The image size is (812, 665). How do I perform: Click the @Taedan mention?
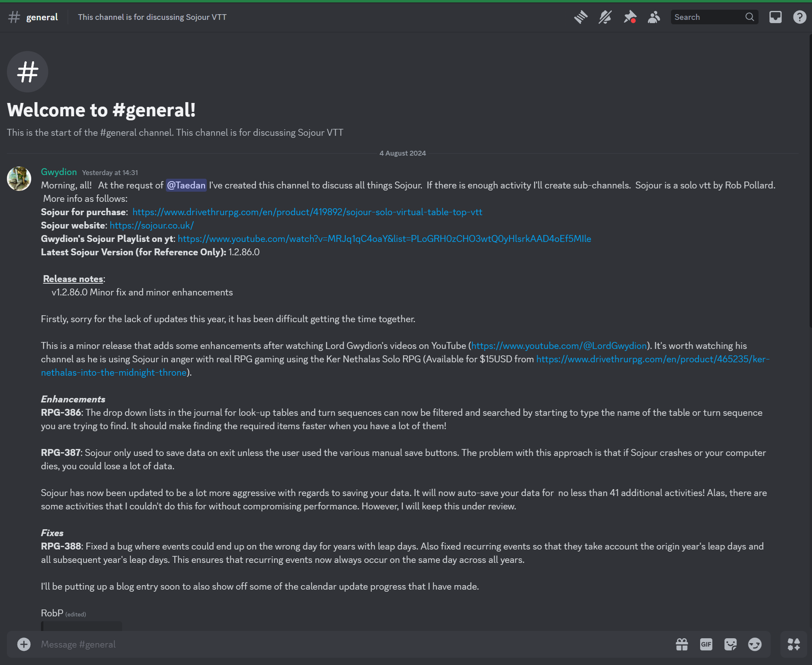pyautogui.click(x=186, y=185)
